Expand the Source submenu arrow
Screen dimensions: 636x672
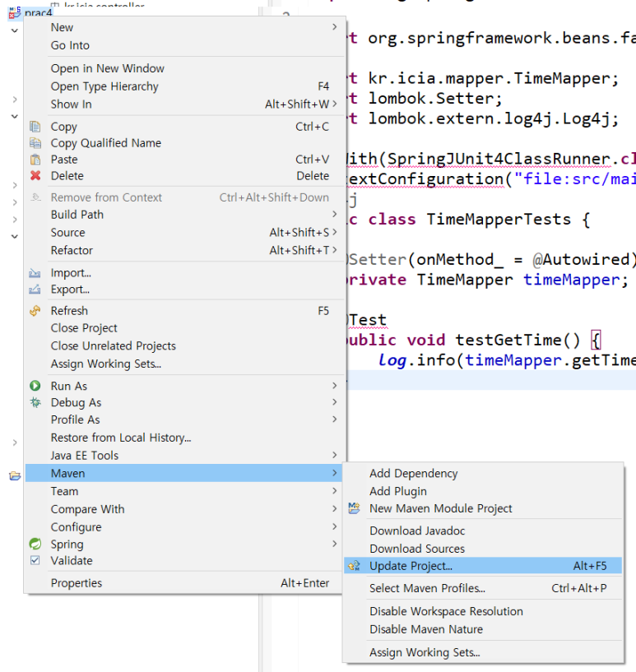coord(335,232)
